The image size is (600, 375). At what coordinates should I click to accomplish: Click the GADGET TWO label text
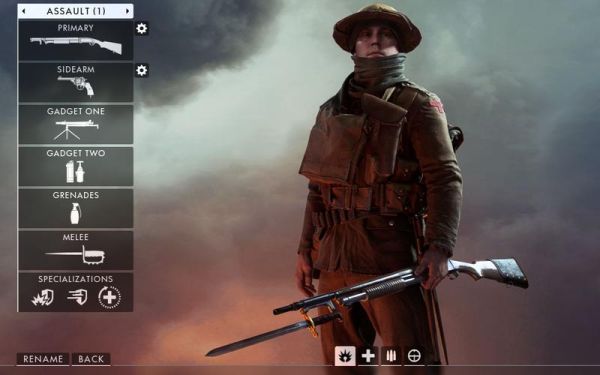75,153
